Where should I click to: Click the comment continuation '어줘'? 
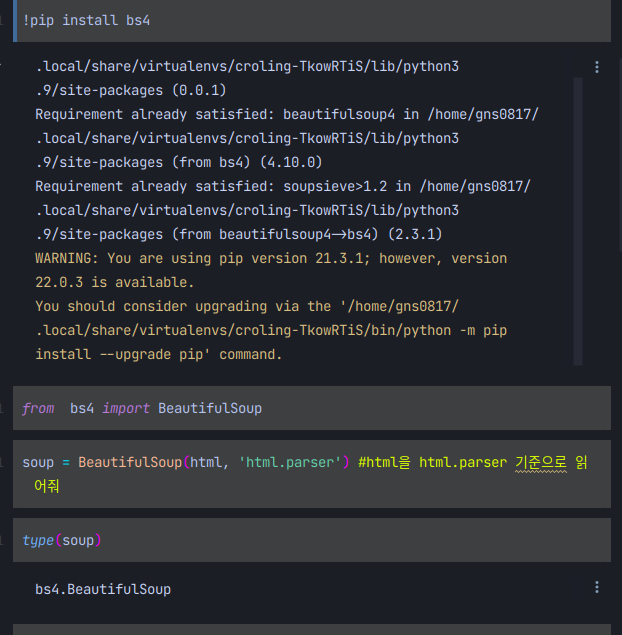point(47,486)
